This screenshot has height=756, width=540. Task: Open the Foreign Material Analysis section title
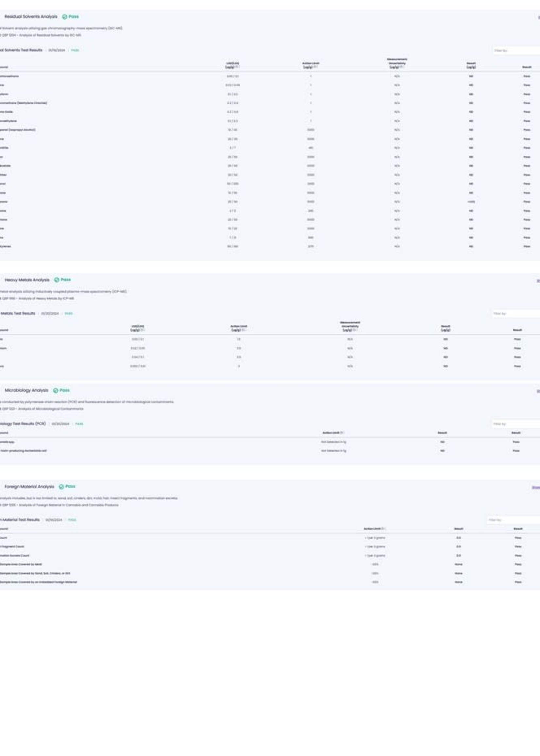pos(29,487)
